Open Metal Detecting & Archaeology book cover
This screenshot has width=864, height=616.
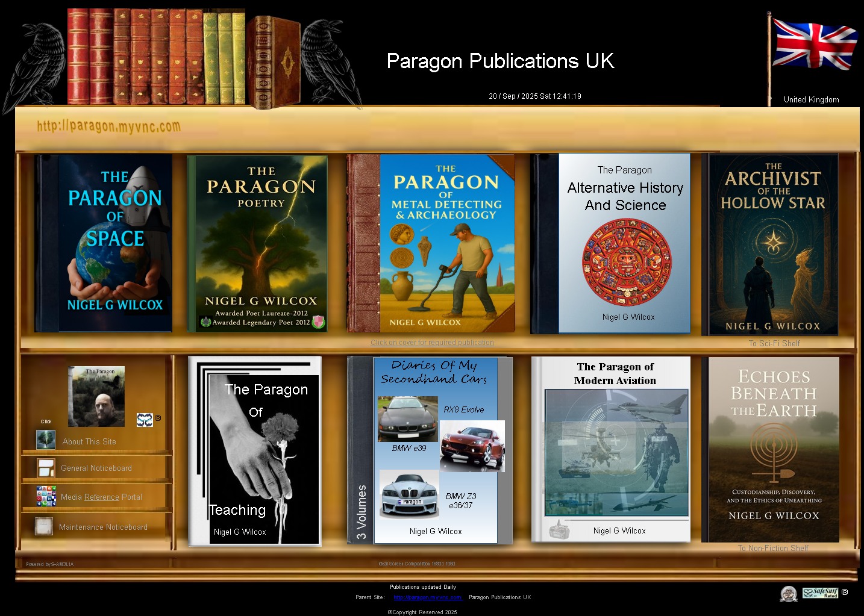pyautogui.click(x=431, y=243)
